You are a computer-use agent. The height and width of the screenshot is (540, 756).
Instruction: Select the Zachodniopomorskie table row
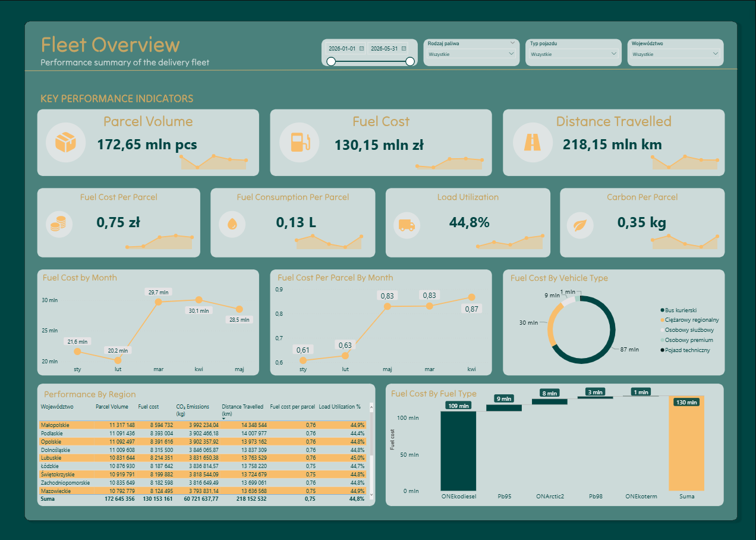point(203,483)
